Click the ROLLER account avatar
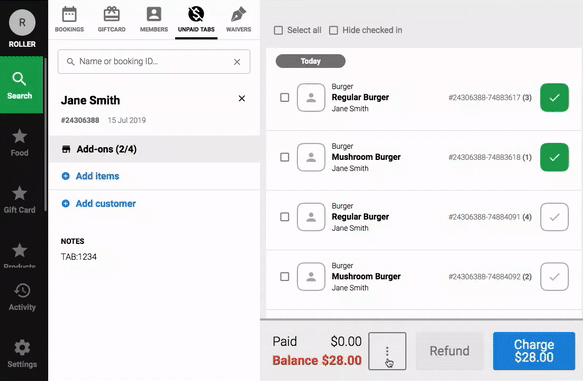 point(22,23)
